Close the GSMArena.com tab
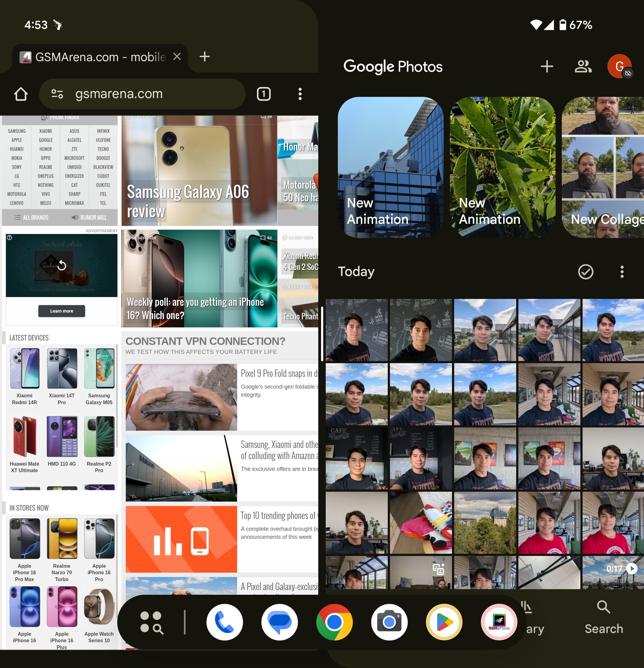This screenshot has height=668, width=644. point(177,56)
